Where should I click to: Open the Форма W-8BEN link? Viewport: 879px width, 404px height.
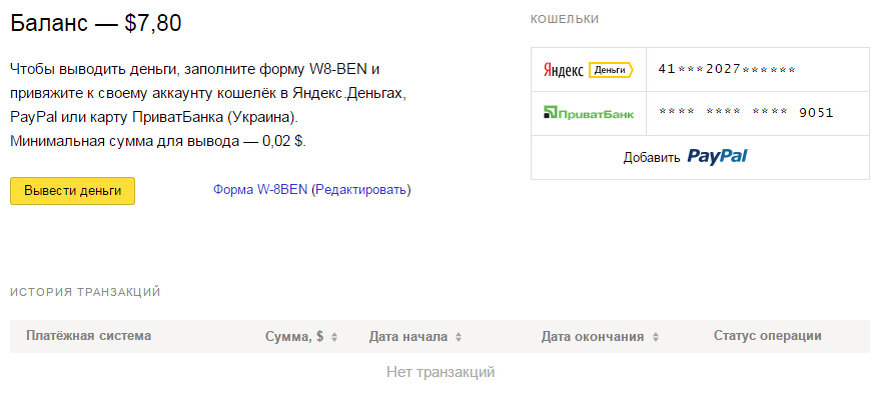pyautogui.click(x=260, y=190)
